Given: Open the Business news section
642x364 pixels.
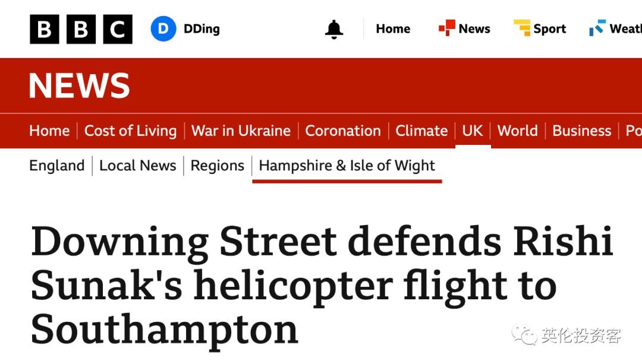Looking at the screenshot, I should click(x=581, y=131).
